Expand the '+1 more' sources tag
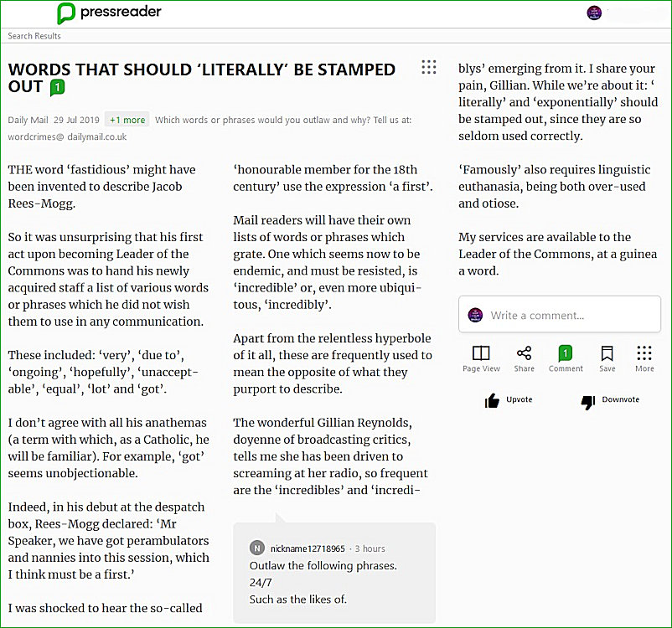 click(127, 120)
